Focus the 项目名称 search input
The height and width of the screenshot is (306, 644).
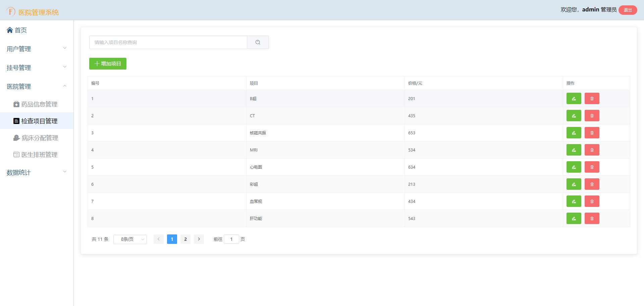pyautogui.click(x=168, y=42)
